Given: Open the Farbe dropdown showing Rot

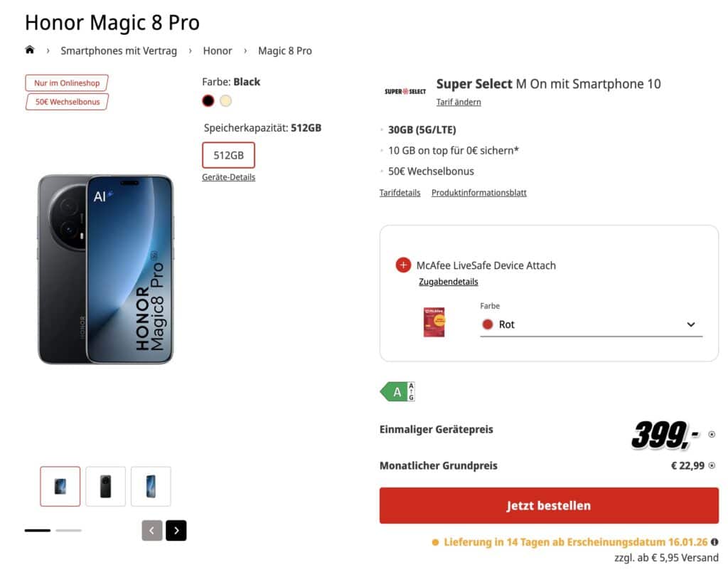Looking at the screenshot, I should (x=591, y=324).
